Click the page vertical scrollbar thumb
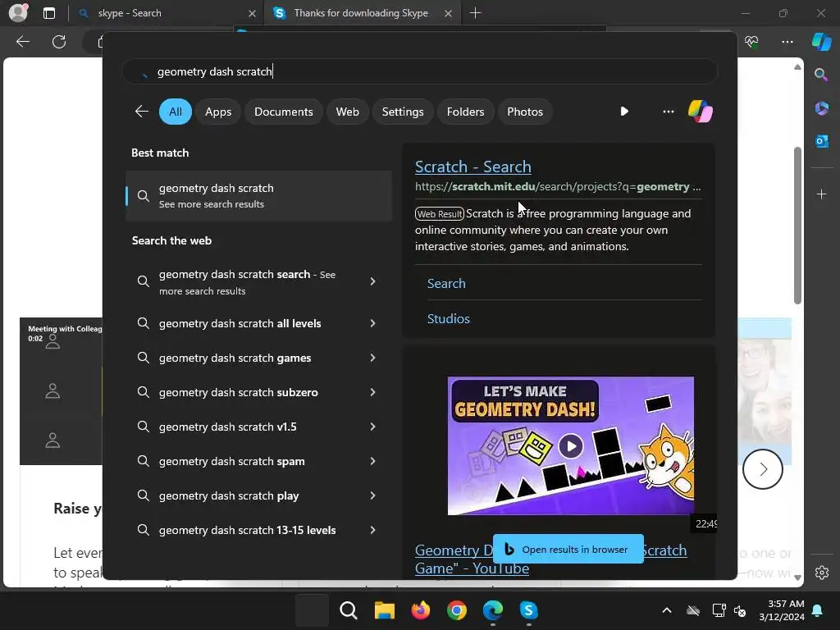Viewport: 840px width, 630px height. coord(797,225)
